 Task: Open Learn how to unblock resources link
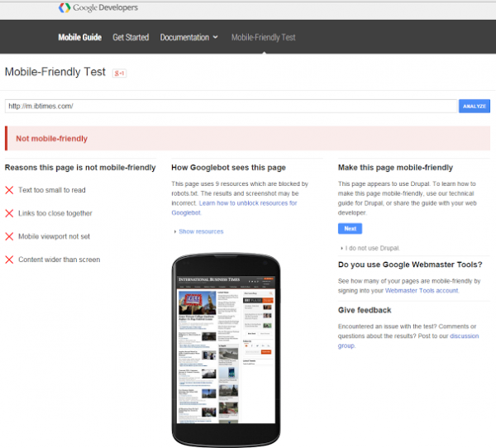click(x=235, y=207)
